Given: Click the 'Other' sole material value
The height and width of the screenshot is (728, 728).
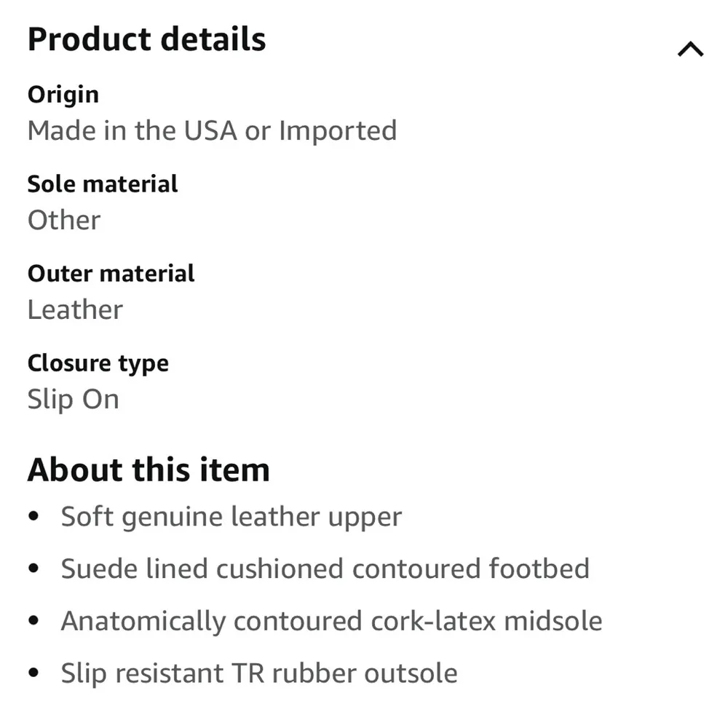Looking at the screenshot, I should (x=64, y=220).
